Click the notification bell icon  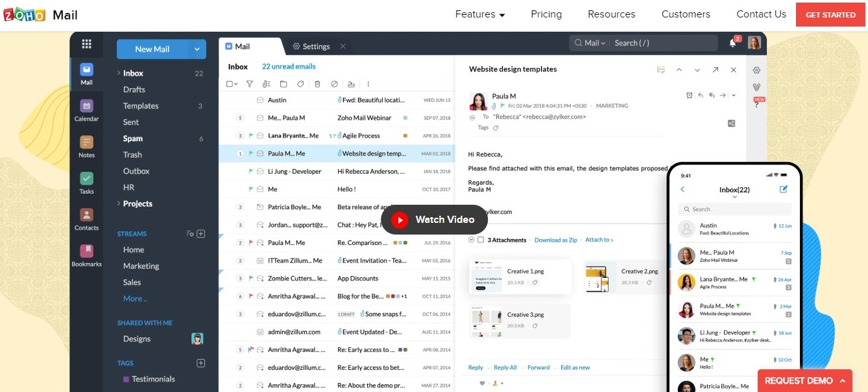[733, 43]
